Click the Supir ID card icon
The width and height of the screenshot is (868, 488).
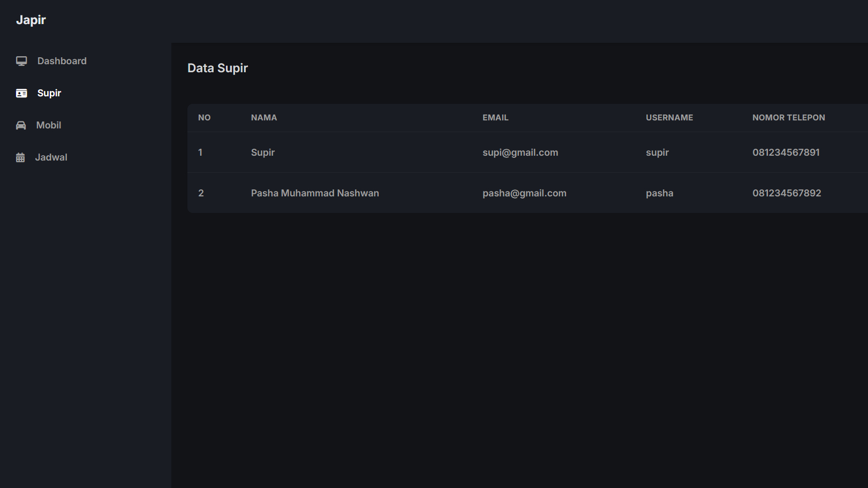21,93
